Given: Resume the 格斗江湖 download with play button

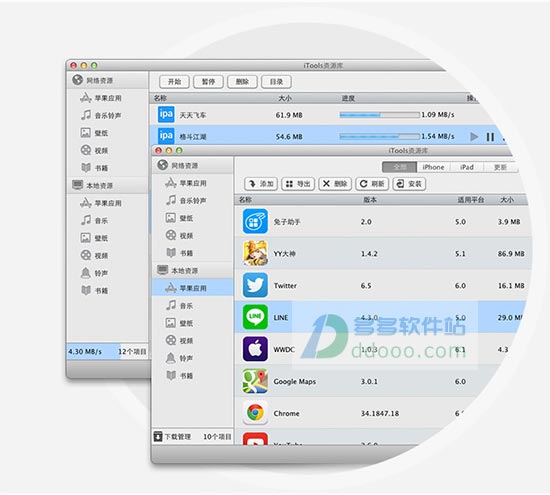Looking at the screenshot, I should [474, 136].
